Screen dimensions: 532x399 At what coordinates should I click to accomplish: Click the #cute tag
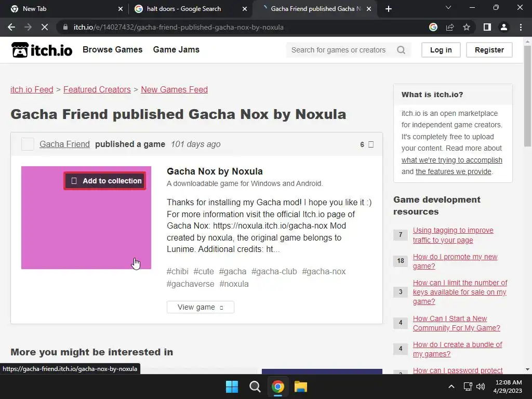(204, 271)
